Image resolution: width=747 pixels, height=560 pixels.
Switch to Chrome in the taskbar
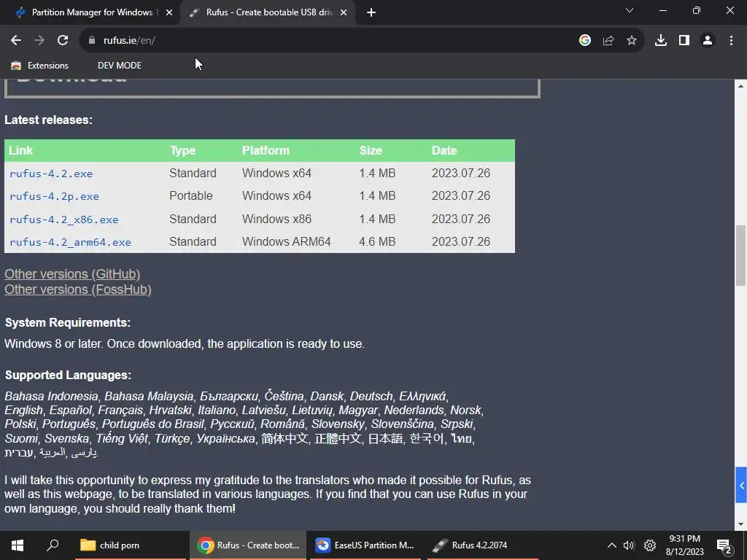click(x=248, y=545)
